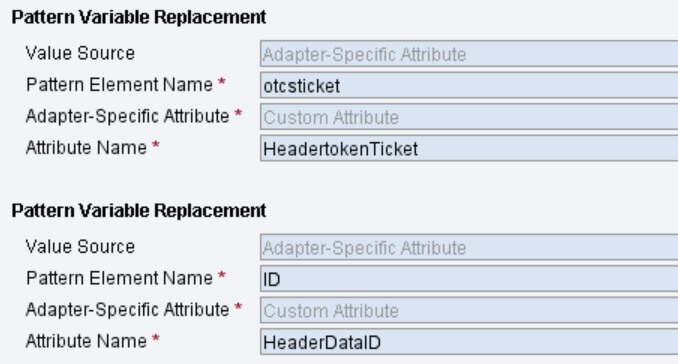Focus the Attribute Name field with HeaderDataID

pos(469,342)
